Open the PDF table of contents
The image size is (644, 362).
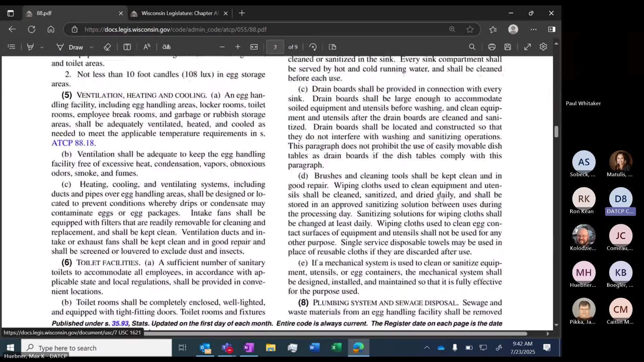(11, 47)
